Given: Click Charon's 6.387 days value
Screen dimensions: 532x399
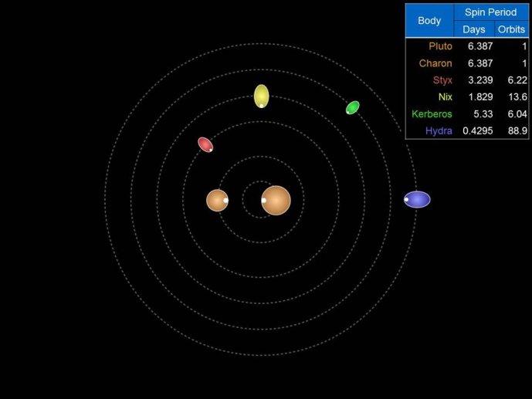Looking at the screenshot, I should point(480,63).
